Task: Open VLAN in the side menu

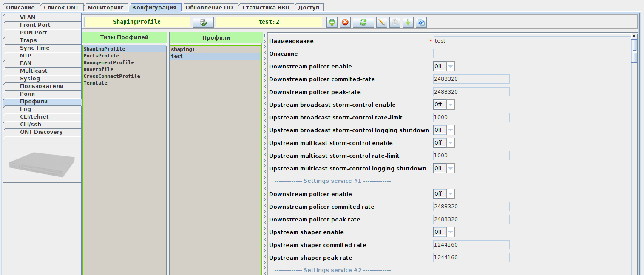Action: [x=42, y=17]
